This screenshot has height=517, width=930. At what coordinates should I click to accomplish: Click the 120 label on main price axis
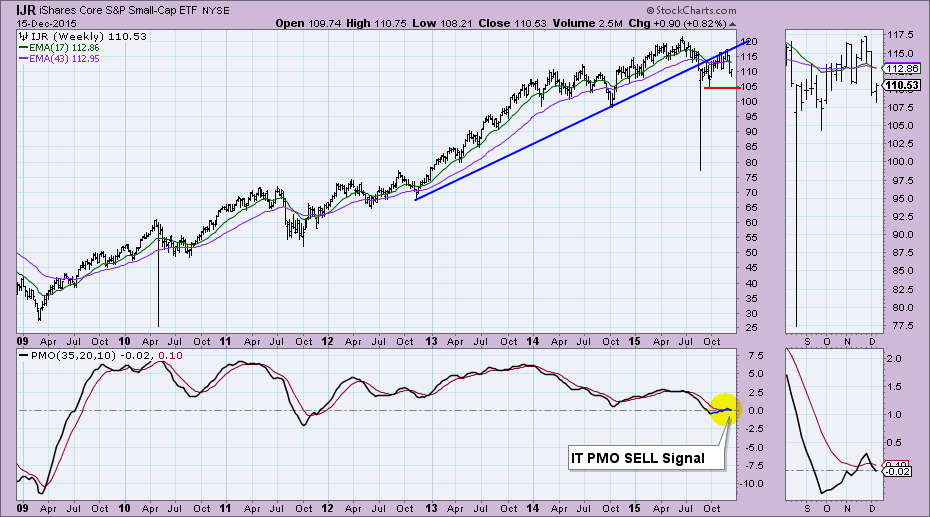coord(749,42)
